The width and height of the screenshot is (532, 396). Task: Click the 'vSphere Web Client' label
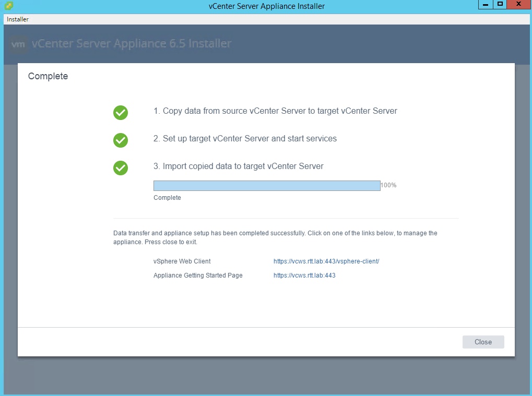coord(182,261)
